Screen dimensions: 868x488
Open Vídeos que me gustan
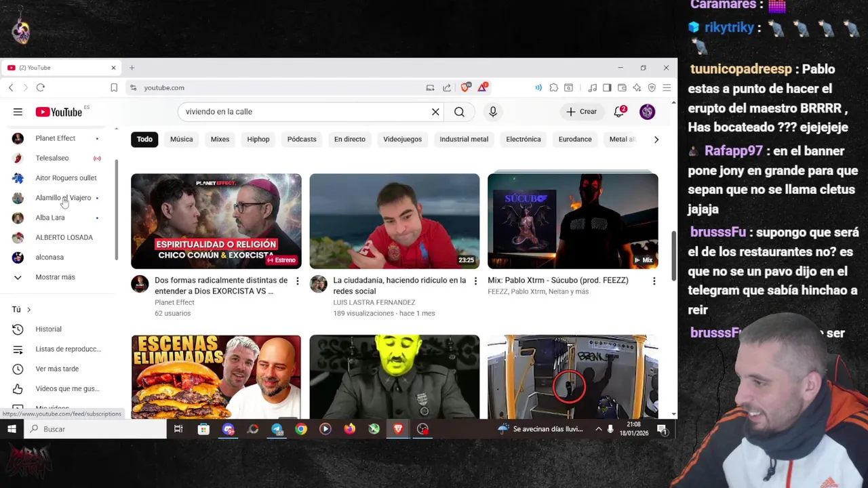coord(56,388)
